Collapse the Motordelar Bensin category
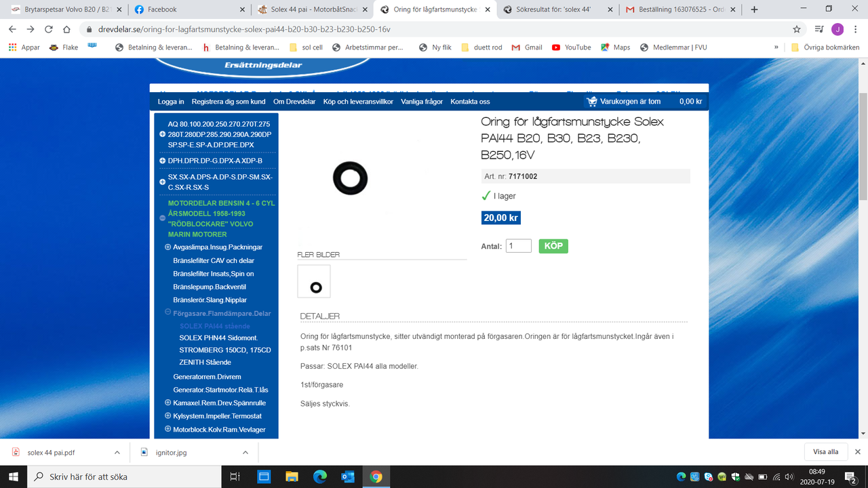Screen dimensions: 868x488 coord(162,218)
